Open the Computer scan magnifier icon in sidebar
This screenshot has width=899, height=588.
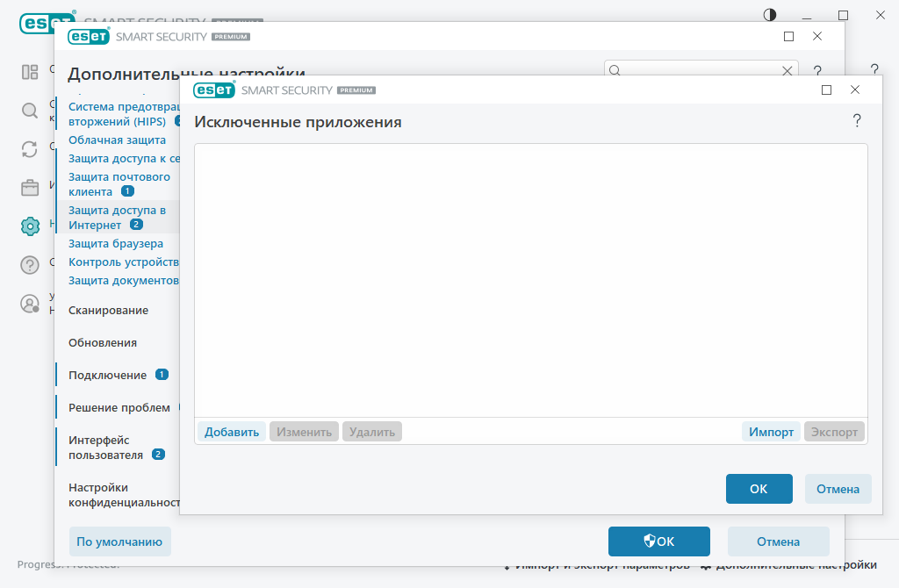30,111
